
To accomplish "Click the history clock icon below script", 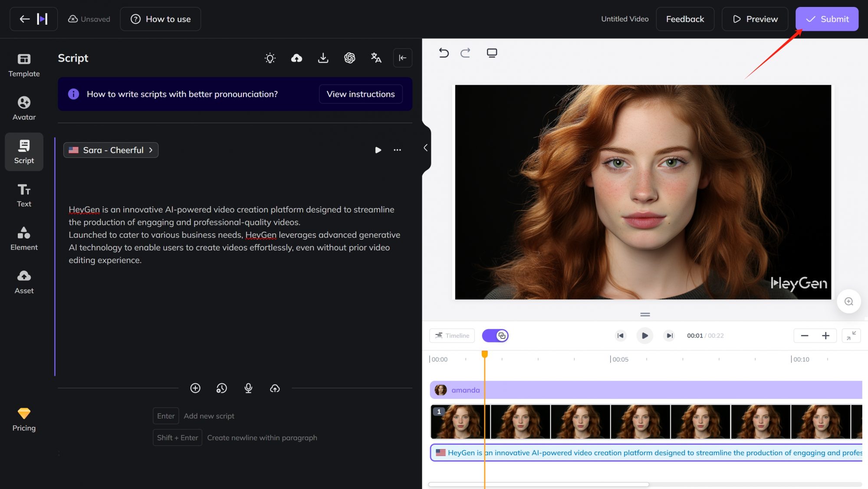I will [x=222, y=388].
